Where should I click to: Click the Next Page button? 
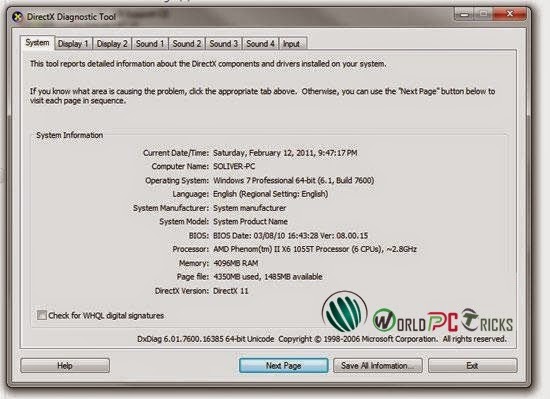point(283,366)
